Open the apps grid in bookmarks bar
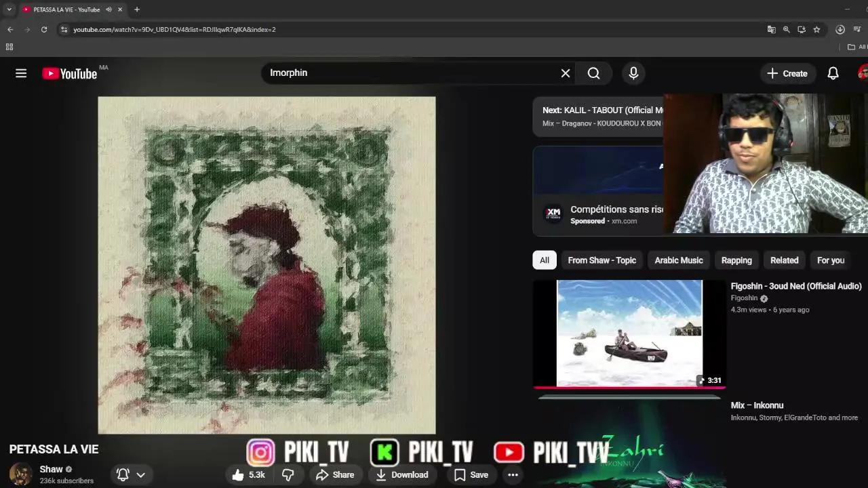This screenshot has width=868, height=488. [9, 47]
